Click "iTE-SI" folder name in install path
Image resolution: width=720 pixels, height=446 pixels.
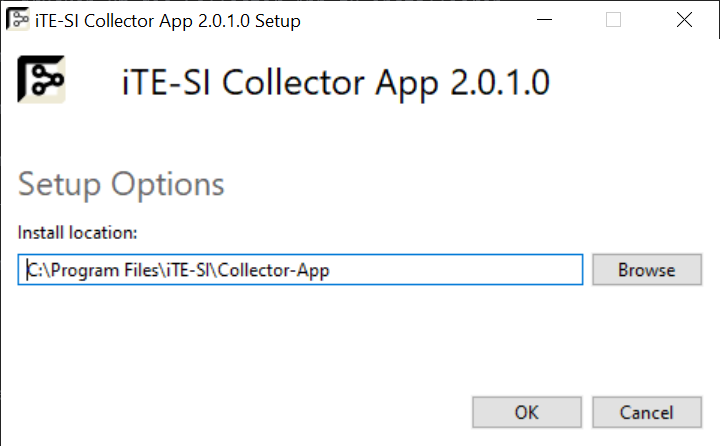(185, 270)
